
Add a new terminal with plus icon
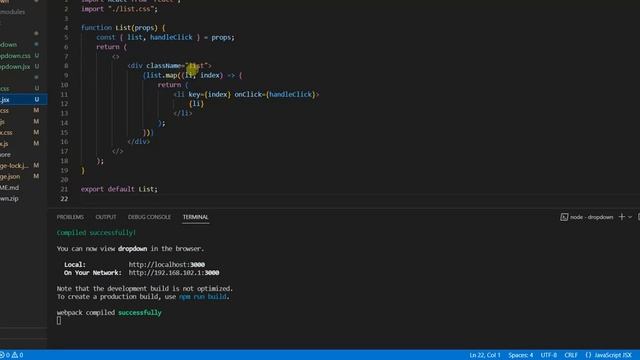(x=622, y=217)
